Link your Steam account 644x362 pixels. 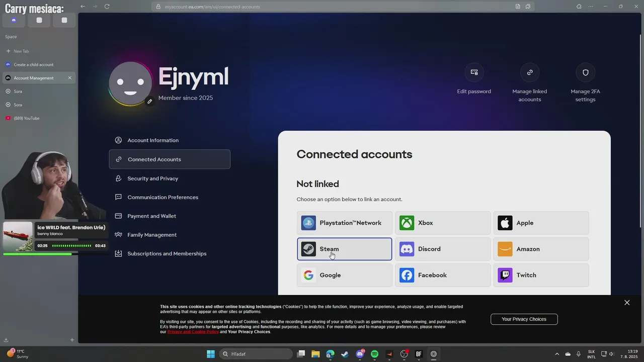coord(344,249)
